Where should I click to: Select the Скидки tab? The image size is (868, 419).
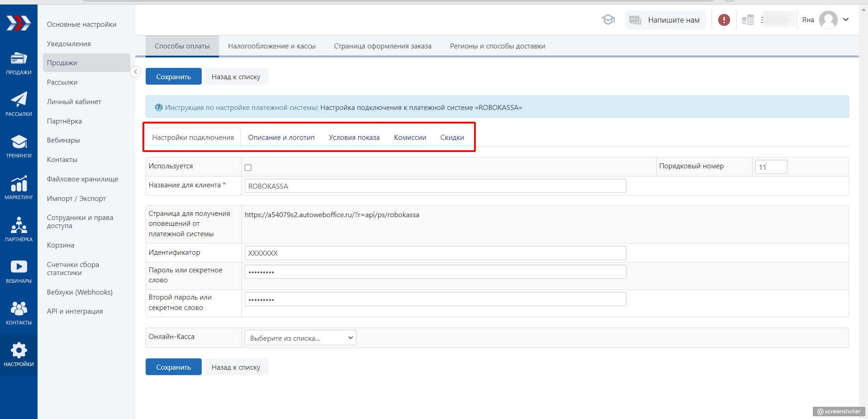pos(452,138)
